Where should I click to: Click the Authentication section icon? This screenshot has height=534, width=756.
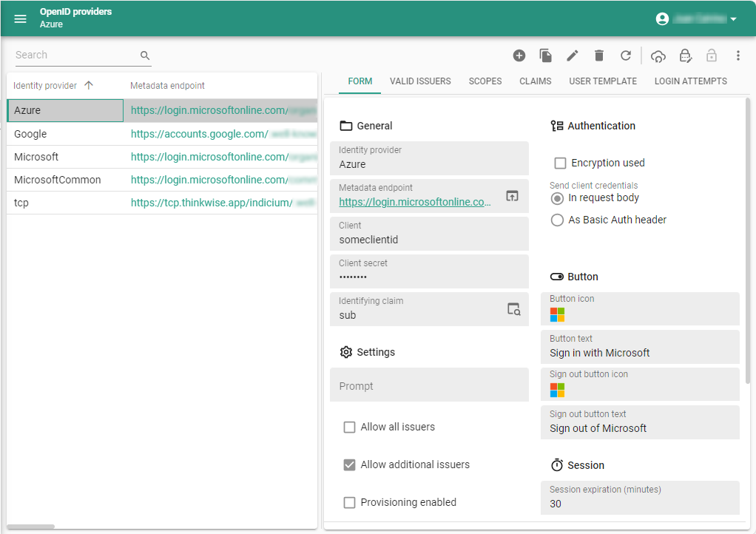(x=557, y=126)
